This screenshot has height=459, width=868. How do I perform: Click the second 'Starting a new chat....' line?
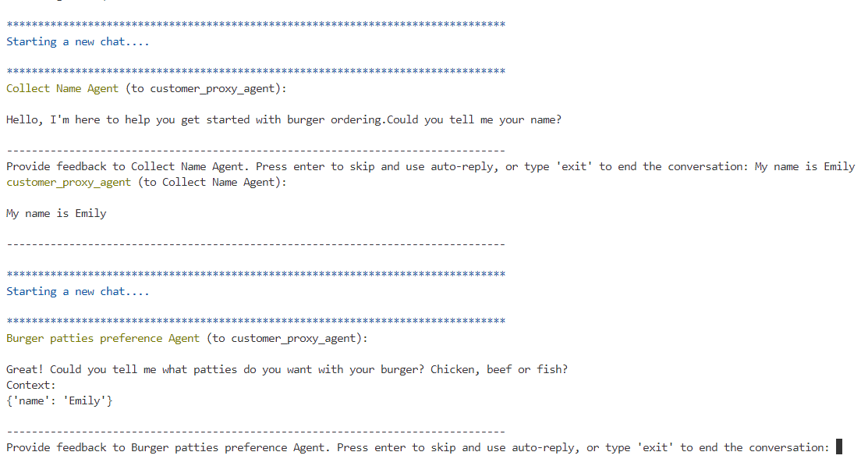77,292
